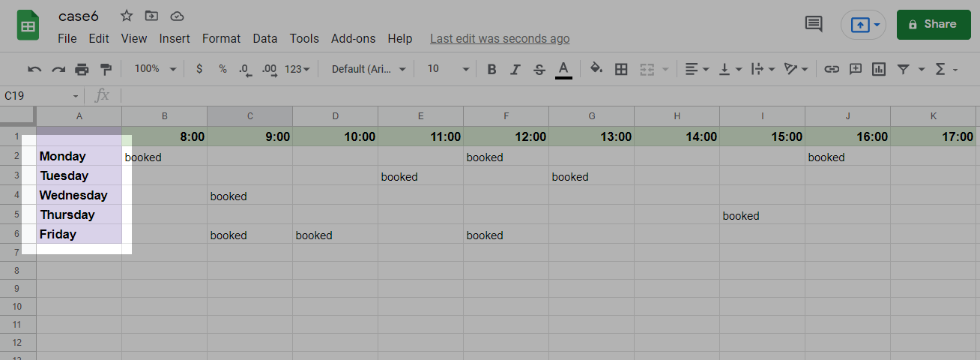Click the insert link icon
Screen dimensions: 980x360
point(832,69)
